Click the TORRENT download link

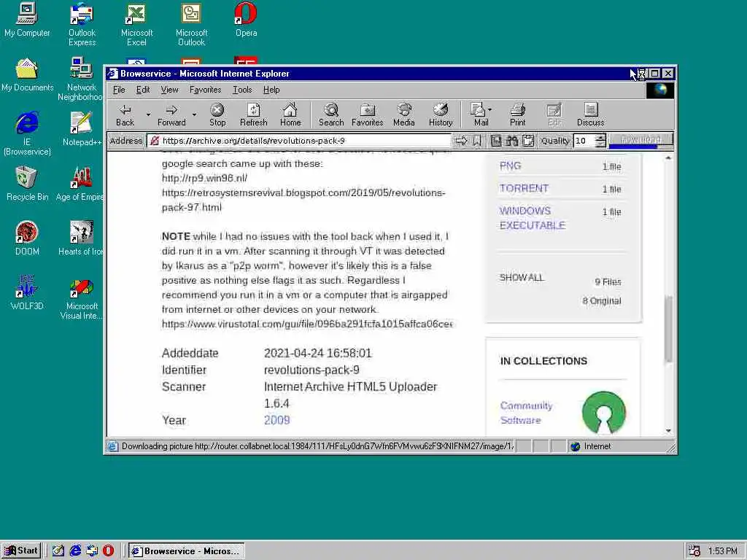[524, 188]
